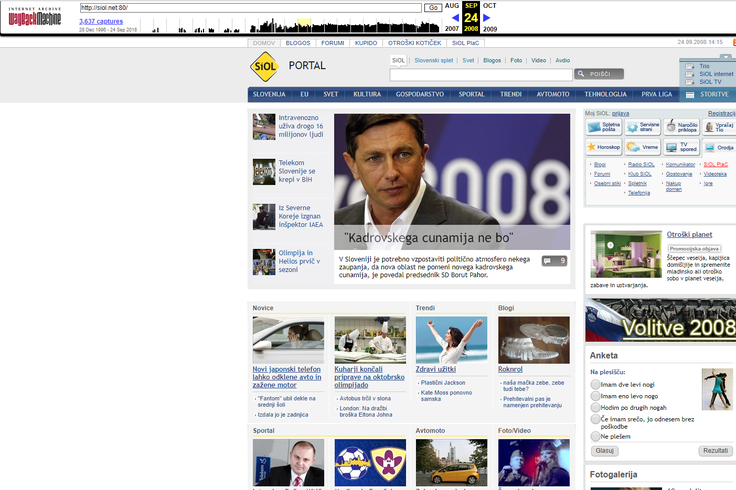Open 'Telekom Slovenije se krepi' thumbnail
736x490 pixels.
point(264,172)
